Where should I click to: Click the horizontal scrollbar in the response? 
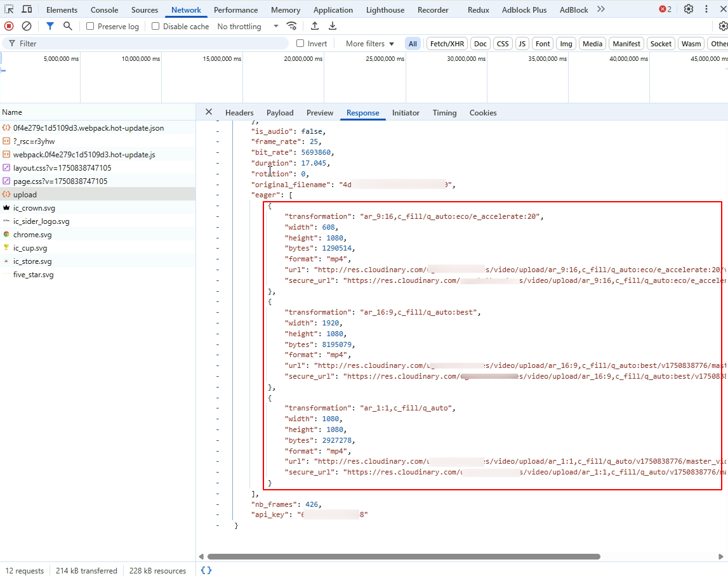pyautogui.click(x=403, y=556)
